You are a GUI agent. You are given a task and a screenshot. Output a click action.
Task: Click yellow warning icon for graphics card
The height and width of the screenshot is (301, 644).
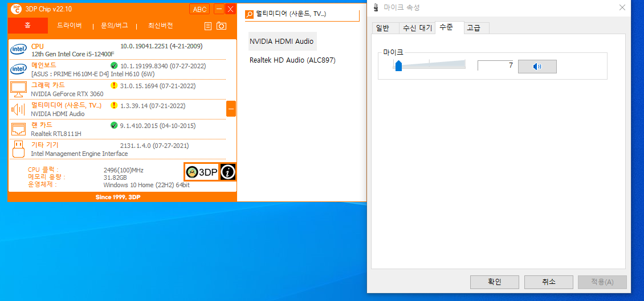(114, 85)
